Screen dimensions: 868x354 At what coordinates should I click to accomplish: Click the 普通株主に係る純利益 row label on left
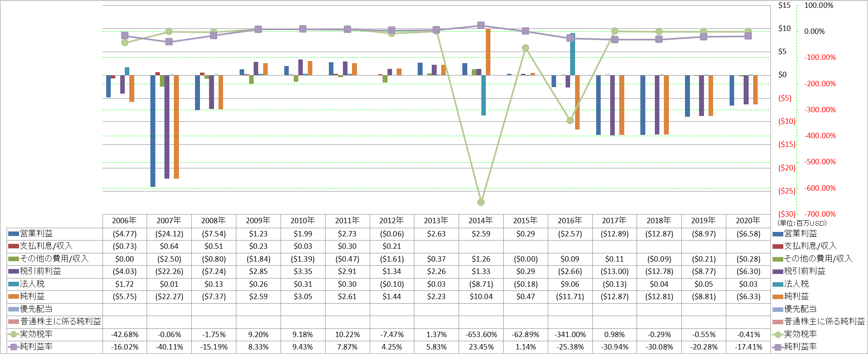pyautogui.click(x=61, y=321)
